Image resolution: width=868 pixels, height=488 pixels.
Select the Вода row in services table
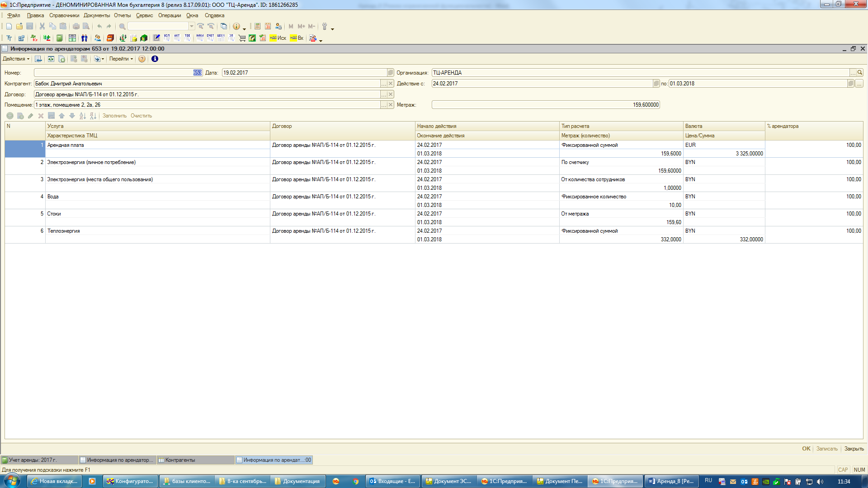(x=53, y=197)
